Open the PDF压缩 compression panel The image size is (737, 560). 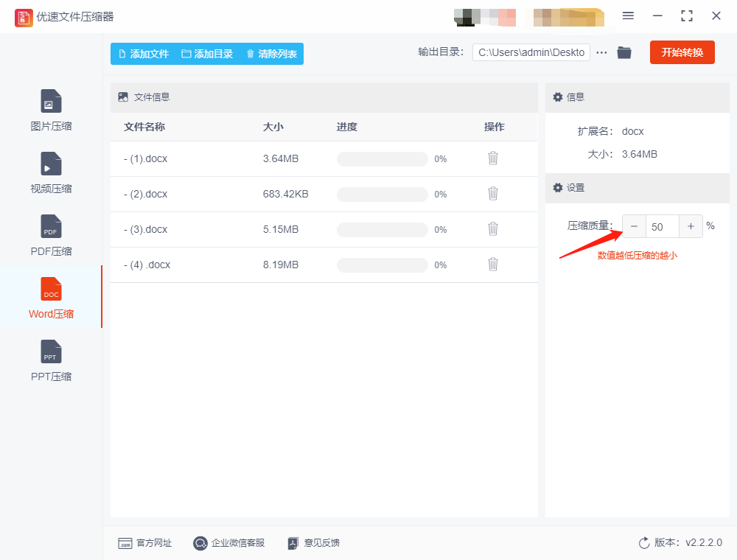point(51,235)
